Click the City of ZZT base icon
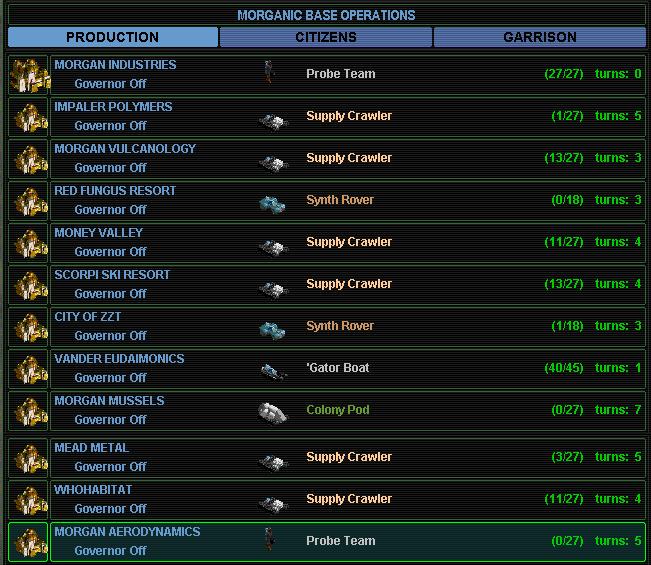 point(28,327)
